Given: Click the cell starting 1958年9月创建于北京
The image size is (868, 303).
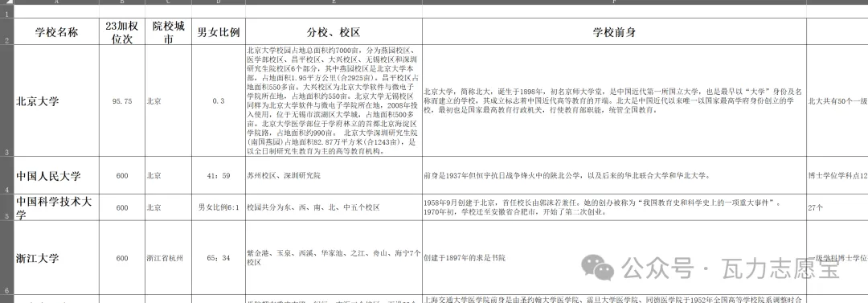Looking at the screenshot, I should (614, 207).
